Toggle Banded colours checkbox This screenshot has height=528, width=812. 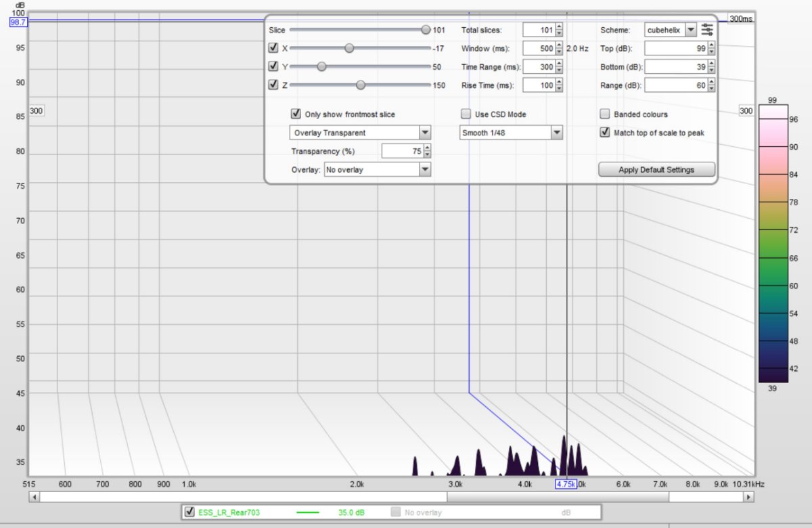click(605, 114)
